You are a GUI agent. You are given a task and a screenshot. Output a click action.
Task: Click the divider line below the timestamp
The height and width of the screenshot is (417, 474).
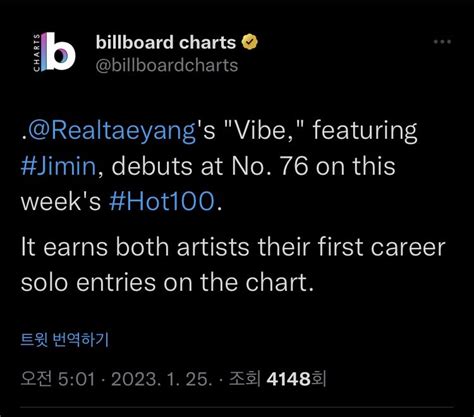tap(237, 407)
